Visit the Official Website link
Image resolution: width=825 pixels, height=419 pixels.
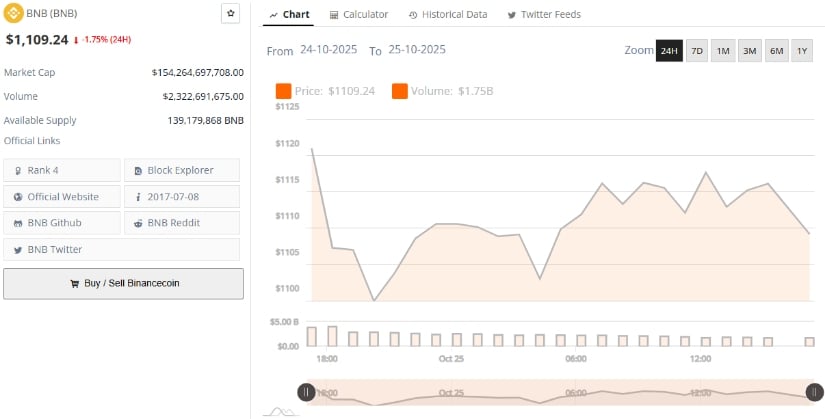(62, 196)
